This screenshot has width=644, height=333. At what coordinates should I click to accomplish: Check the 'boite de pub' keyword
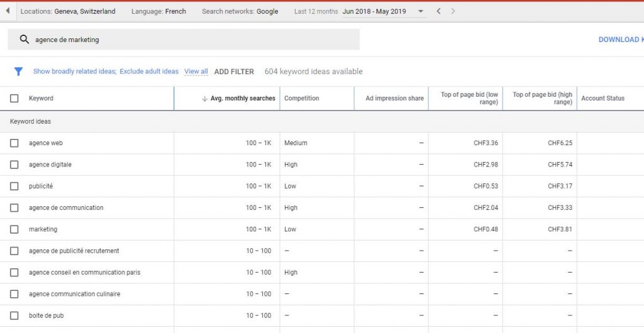coord(14,315)
